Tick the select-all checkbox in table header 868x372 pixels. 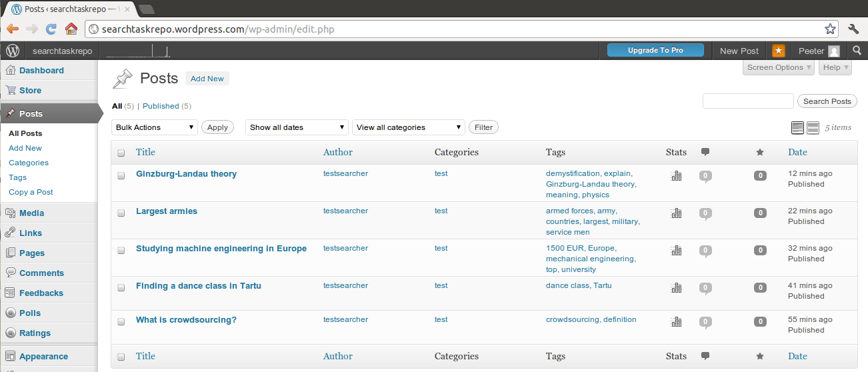pyautogui.click(x=121, y=153)
